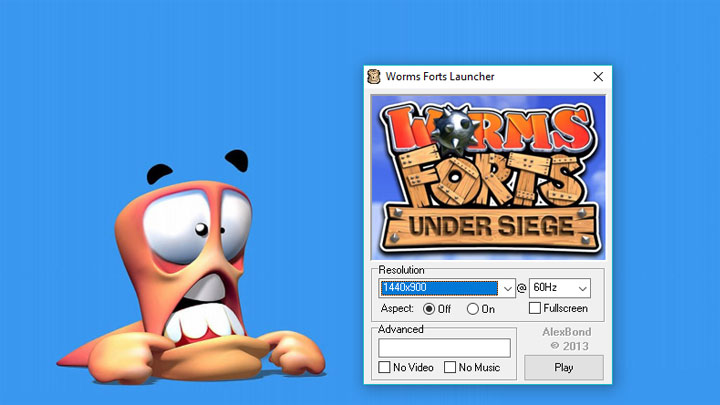
Task: Close the Worms Forts Launcher window
Action: tap(598, 77)
